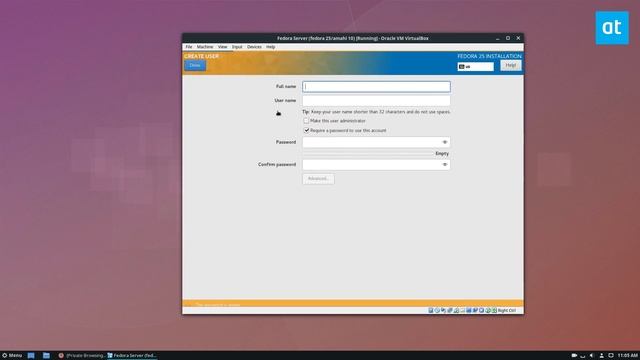The width and height of the screenshot is (640, 360).
Task: Open the VirtualBox File menu
Action: (x=189, y=47)
